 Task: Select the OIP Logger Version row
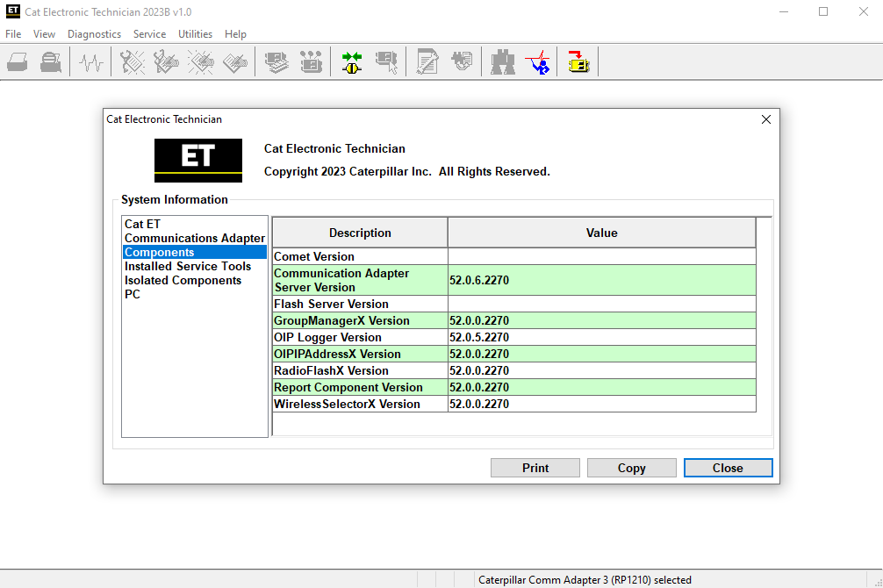point(513,337)
